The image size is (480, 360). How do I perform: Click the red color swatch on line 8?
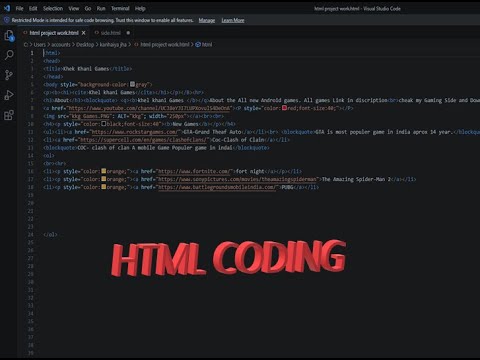[284, 108]
